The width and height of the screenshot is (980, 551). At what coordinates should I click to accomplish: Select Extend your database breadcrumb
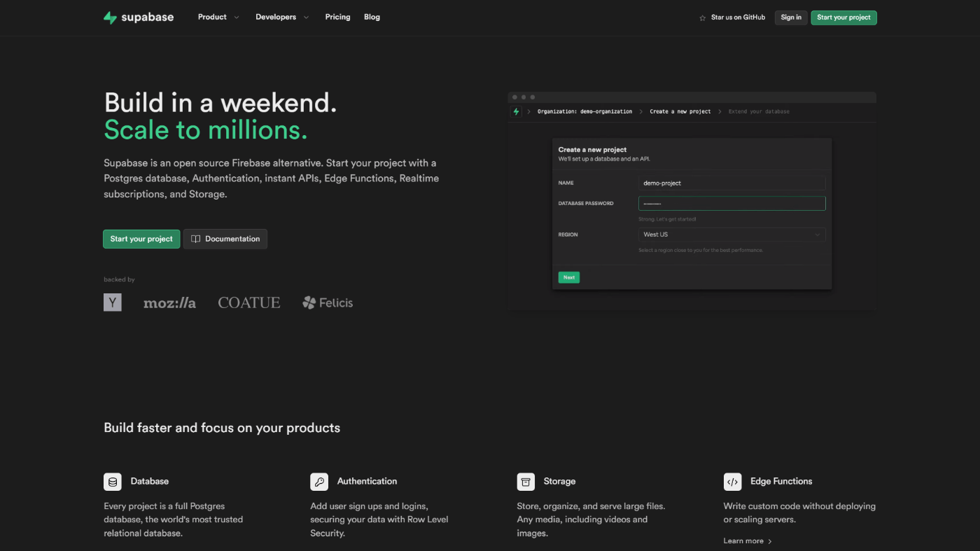tap(759, 111)
